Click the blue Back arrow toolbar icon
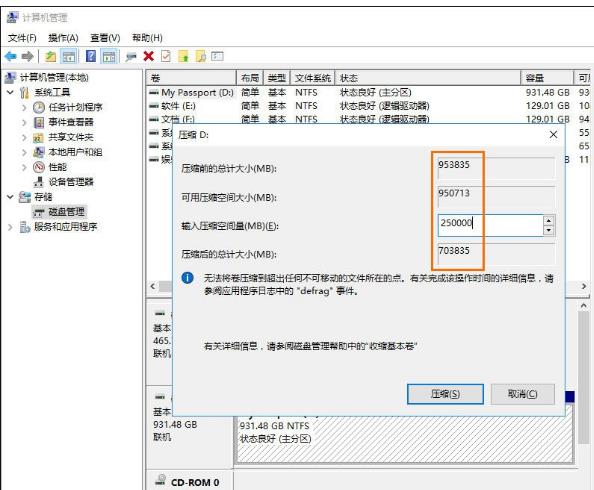This screenshot has width=594, height=490. (x=11, y=56)
